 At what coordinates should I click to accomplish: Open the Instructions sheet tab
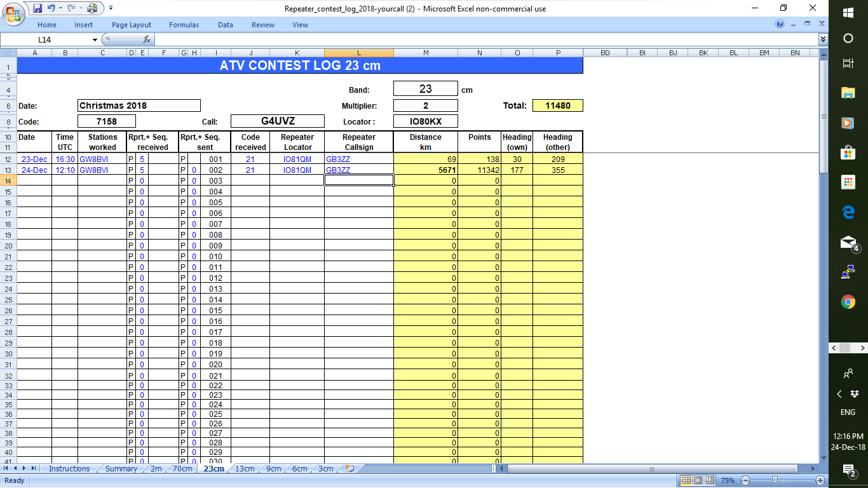click(x=68, y=469)
